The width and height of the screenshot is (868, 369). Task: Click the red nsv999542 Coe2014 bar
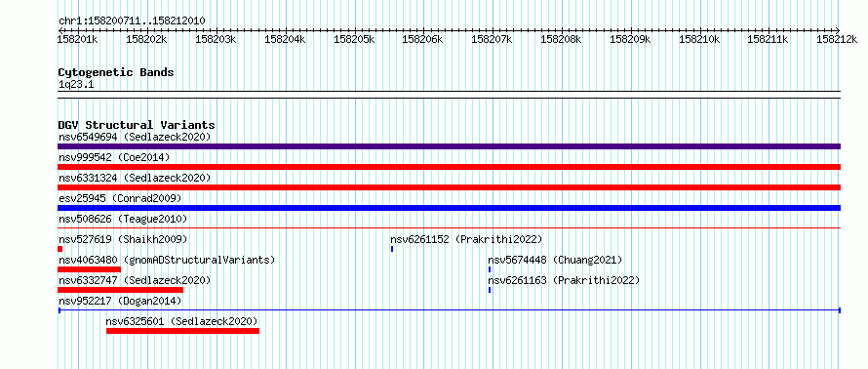449,167
